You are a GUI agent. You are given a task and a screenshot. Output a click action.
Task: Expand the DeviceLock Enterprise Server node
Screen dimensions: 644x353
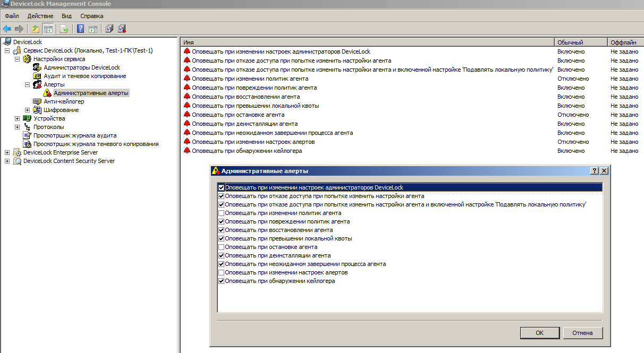(x=7, y=152)
